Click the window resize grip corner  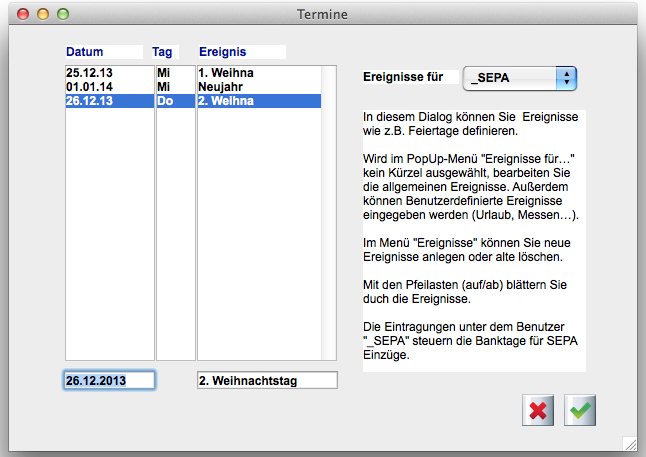629,442
